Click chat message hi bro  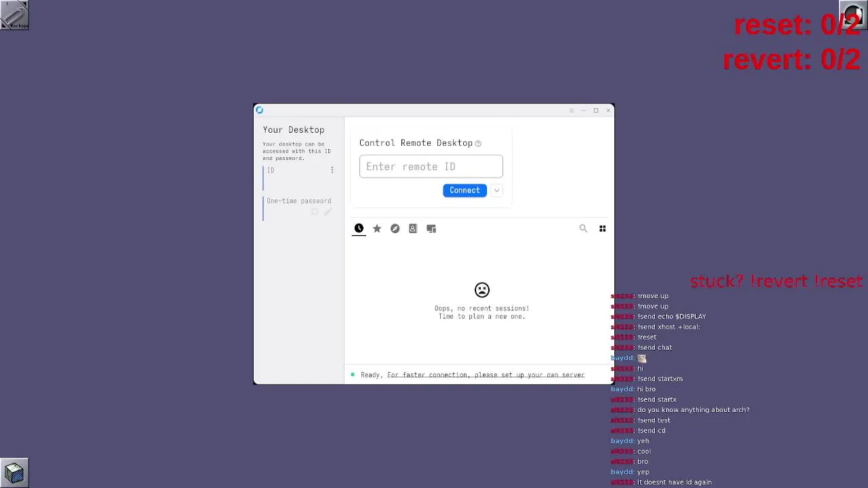point(646,389)
